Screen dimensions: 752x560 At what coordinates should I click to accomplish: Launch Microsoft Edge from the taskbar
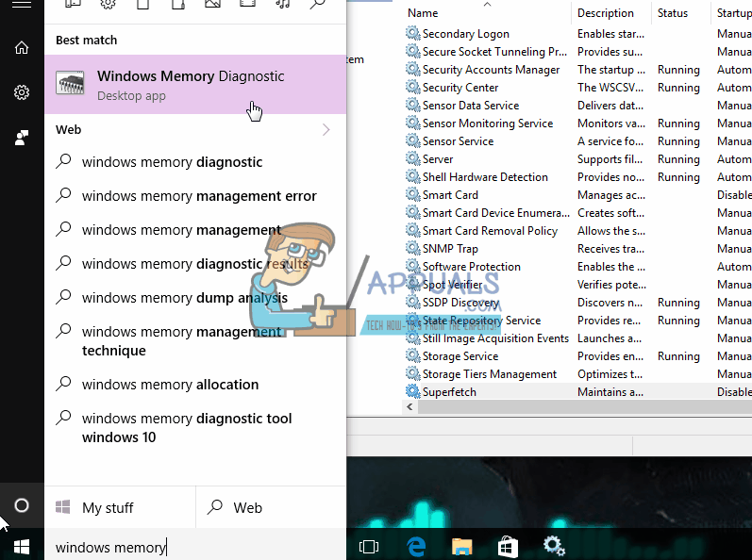[416, 547]
